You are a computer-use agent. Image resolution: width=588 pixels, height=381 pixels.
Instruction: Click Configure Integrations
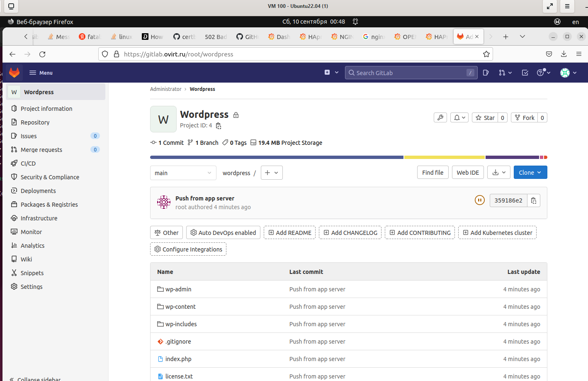pyautogui.click(x=188, y=249)
